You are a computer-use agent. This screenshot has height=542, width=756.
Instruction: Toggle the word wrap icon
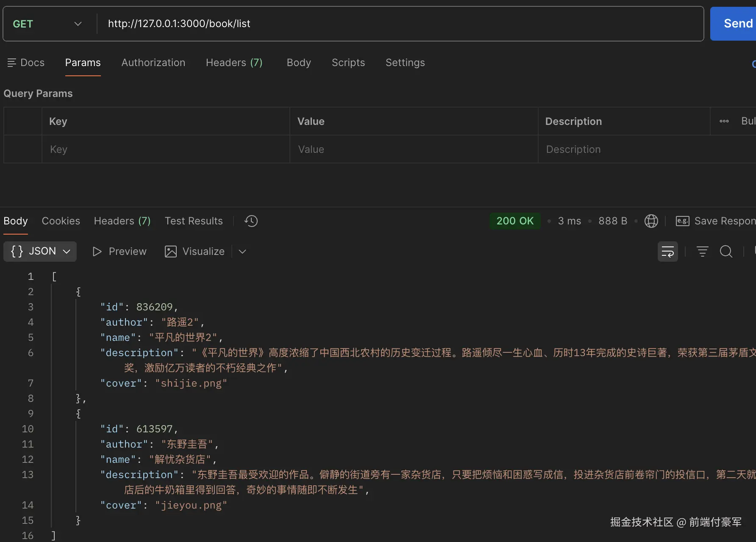coord(668,252)
